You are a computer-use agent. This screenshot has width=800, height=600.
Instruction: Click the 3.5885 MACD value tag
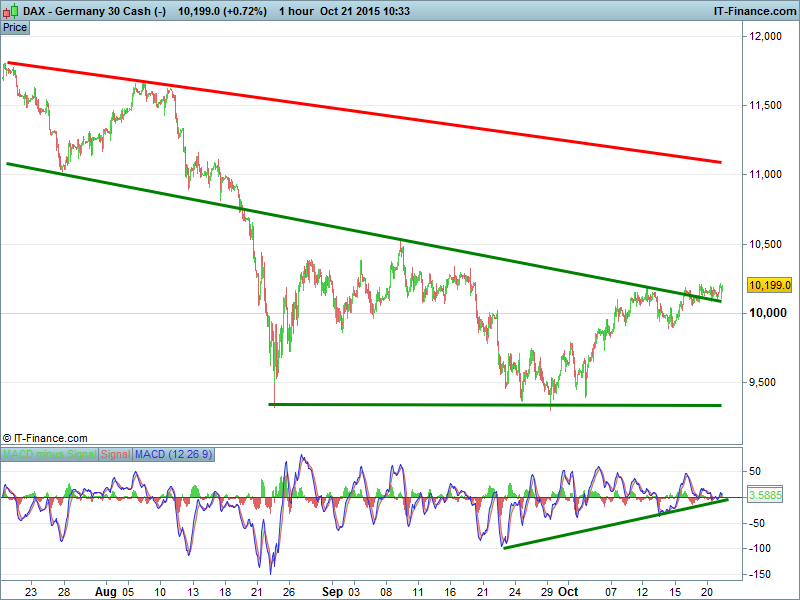point(768,495)
